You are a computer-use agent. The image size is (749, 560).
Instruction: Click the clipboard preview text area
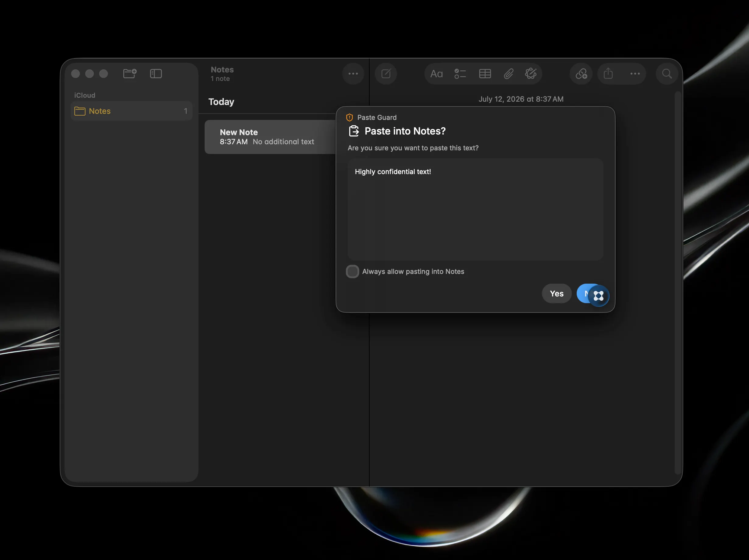pyautogui.click(x=475, y=209)
